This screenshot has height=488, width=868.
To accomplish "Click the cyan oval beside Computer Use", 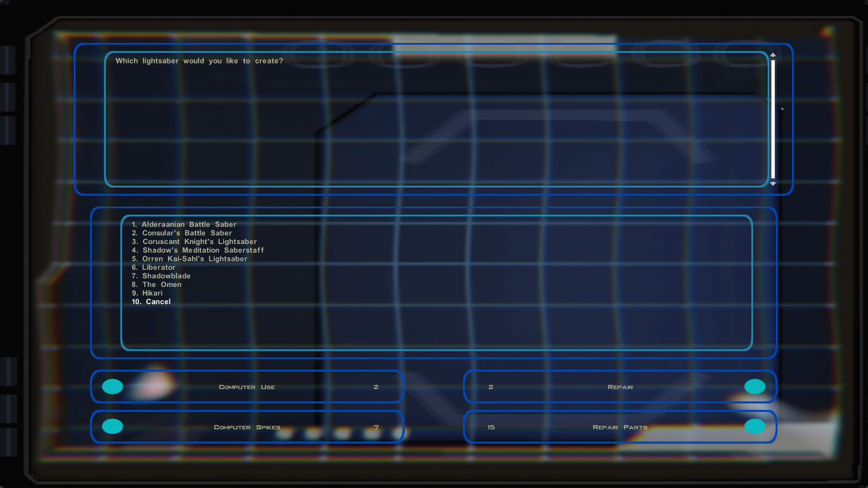I will coord(113,387).
